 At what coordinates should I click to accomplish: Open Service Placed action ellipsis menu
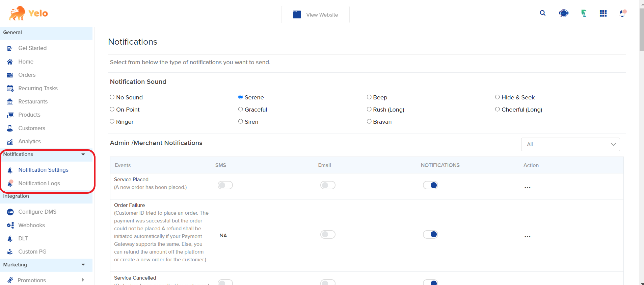click(527, 188)
